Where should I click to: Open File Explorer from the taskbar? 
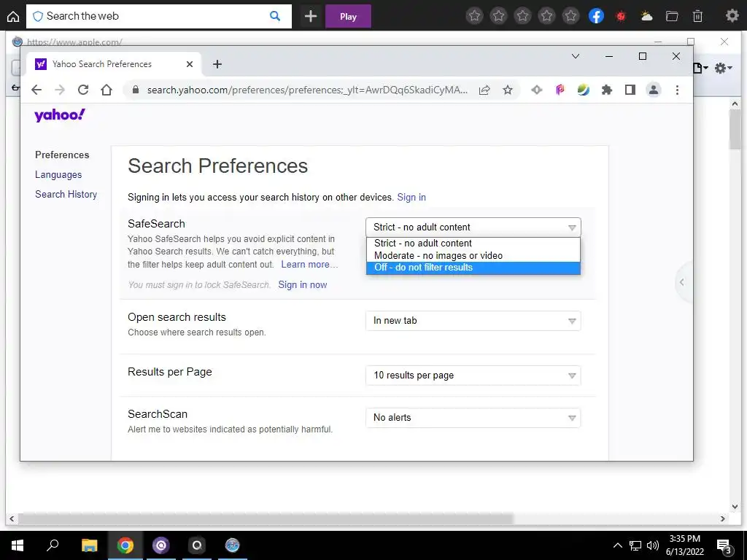tap(89, 545)
